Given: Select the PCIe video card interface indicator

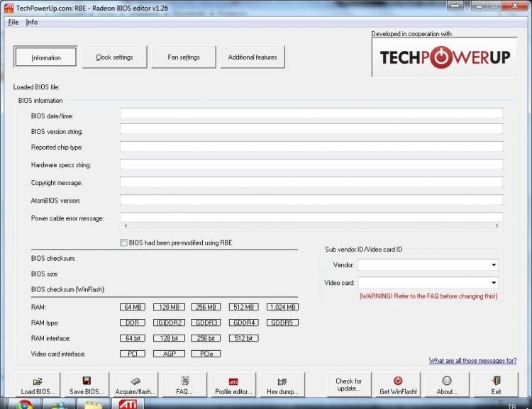Looking at the screenshot, I should tap(206, 354).
